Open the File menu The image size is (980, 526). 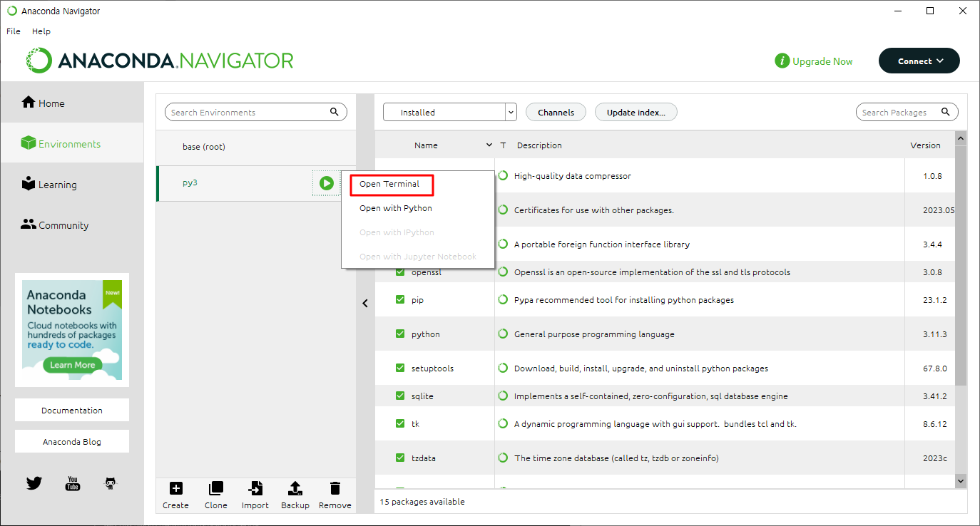[x=14, y=31]
